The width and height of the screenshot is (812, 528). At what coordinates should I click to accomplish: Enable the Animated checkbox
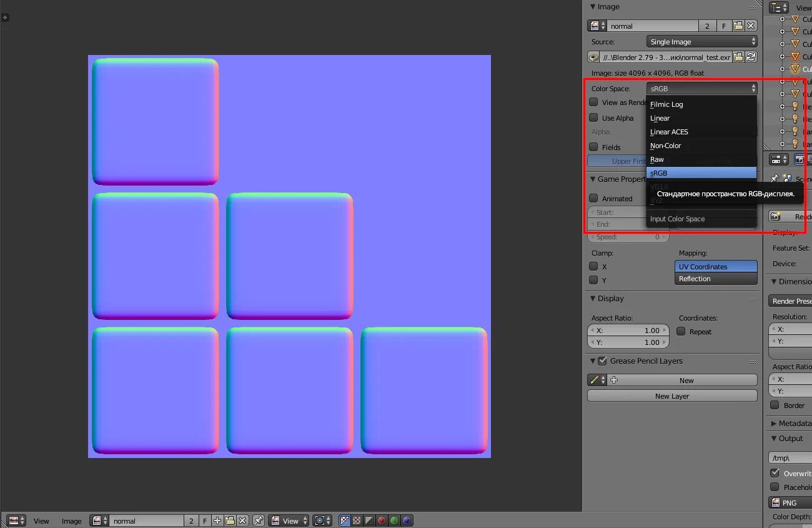coord(594,198)
